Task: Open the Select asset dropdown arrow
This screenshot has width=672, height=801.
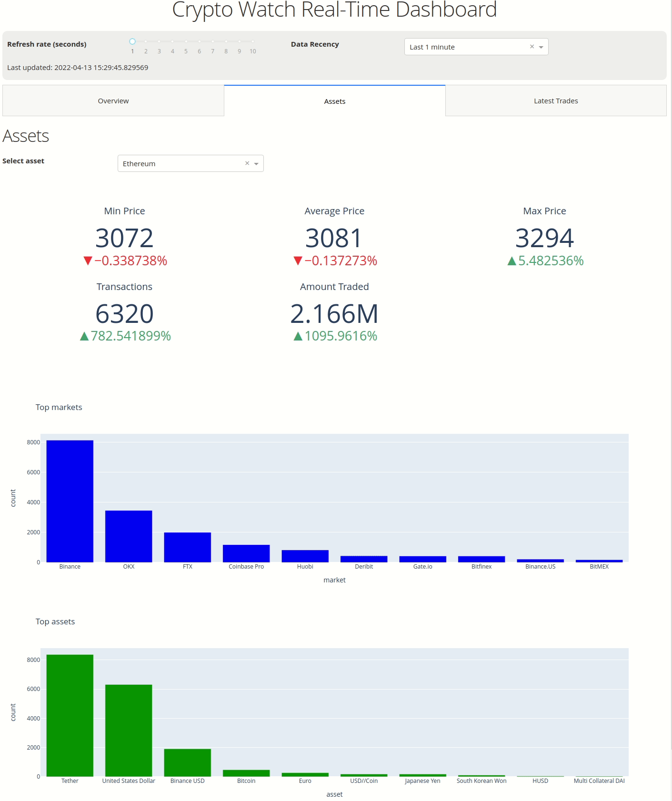Action: click(256, 164)
